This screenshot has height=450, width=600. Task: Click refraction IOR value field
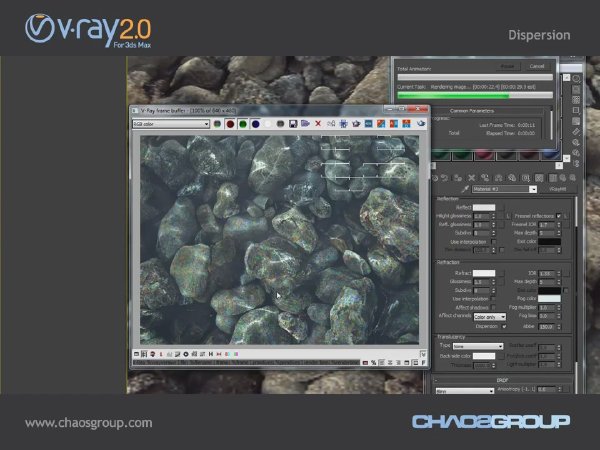pyautogui.click(x=547, y=274)
